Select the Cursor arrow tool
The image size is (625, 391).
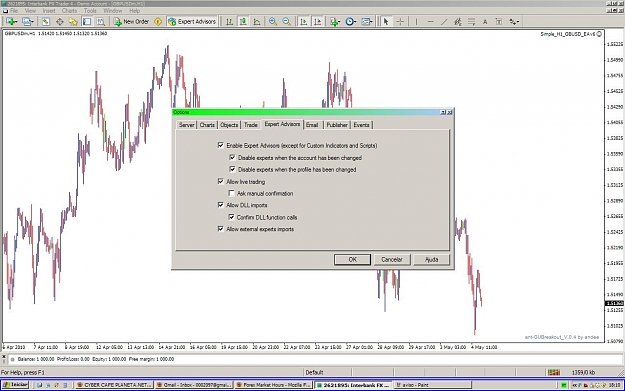pyautogui.click(x=385, y=22)
